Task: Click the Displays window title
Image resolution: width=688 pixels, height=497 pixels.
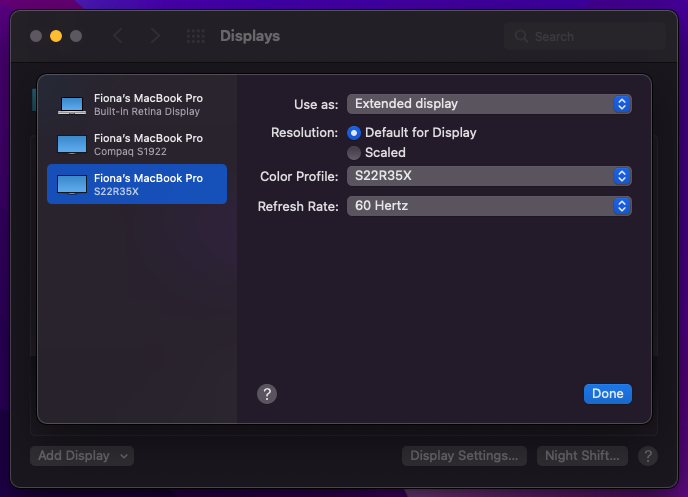Action: pyautogui.click(x=250, y=36)
